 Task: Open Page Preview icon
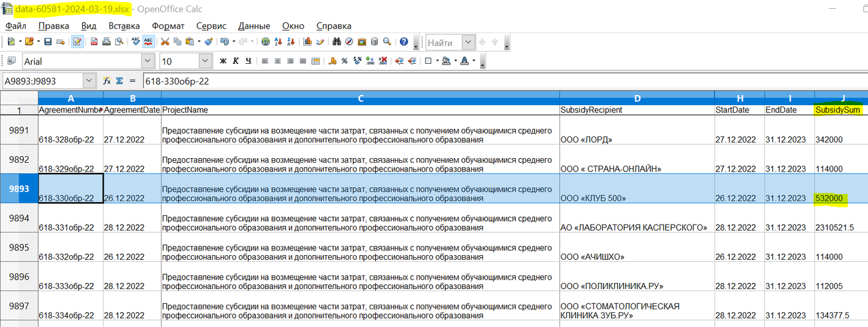click(x=119, y=41)
